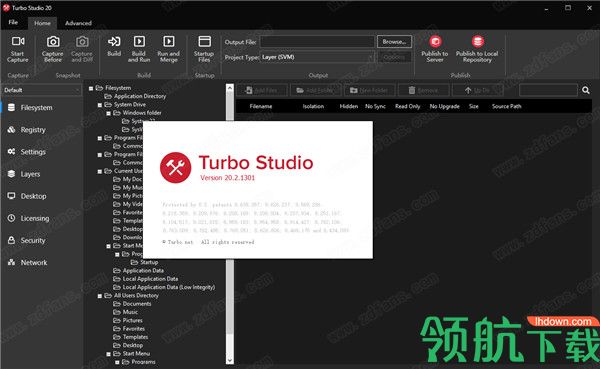Screen dimensions: 600x369
Task: Collapse the Programs node at tree bottom
Action: [x=117, y=362]
